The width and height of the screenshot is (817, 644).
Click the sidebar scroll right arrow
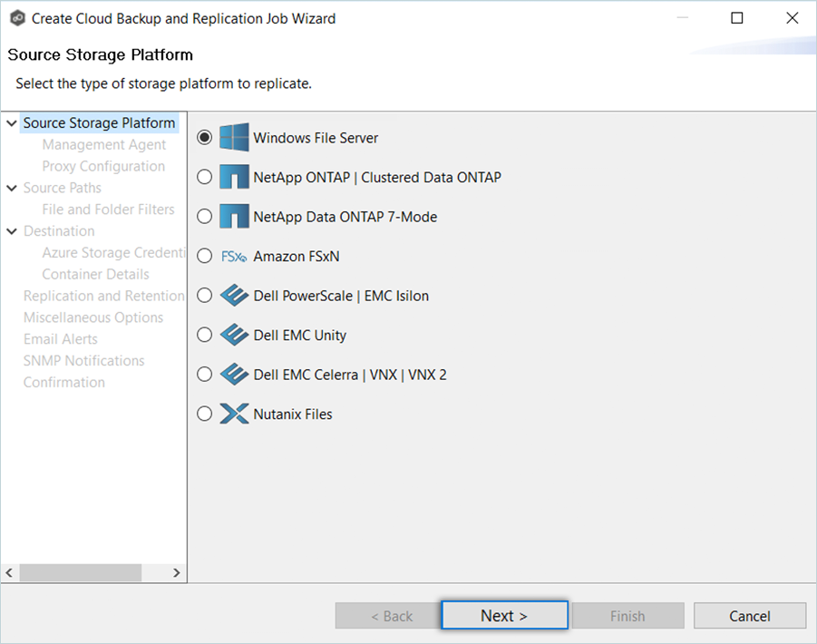tap(177, 573)
